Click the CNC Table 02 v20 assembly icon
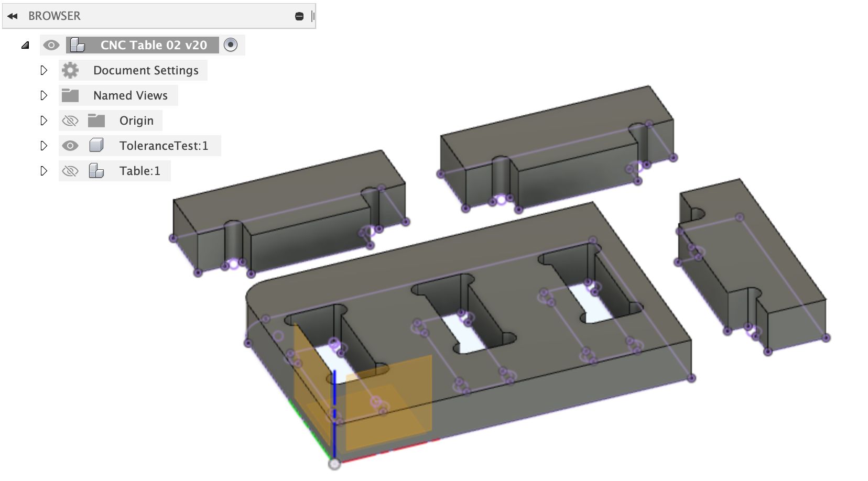Screen dimensions: 868x481 coord(78,45)
